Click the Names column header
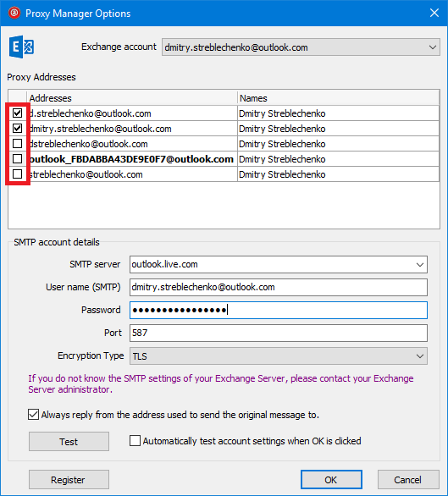 338,98
